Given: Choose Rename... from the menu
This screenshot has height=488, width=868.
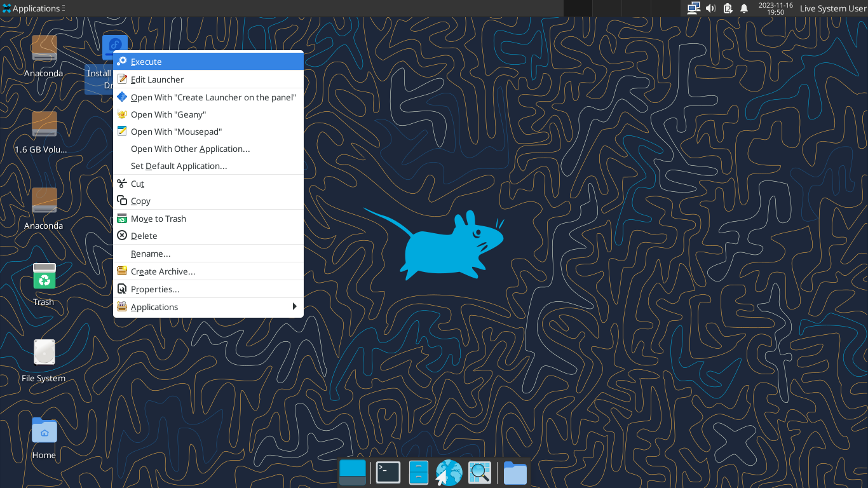Looking at the screenshot, I should click(208, 254).
